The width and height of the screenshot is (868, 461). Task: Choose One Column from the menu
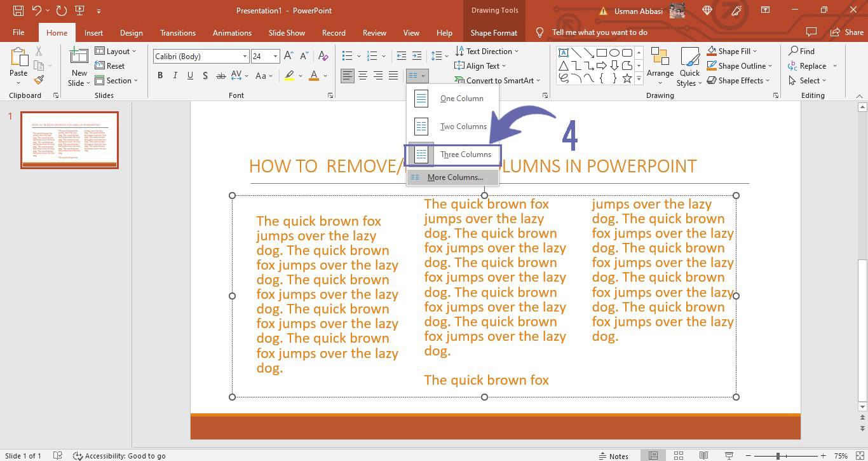coord(452,99)
